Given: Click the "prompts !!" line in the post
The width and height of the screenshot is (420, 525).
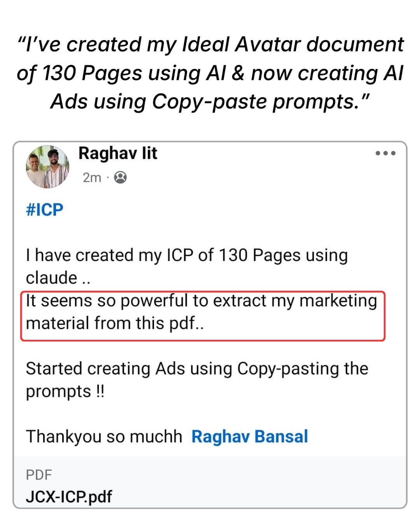Looking at the screenshot, I should 65,391.
